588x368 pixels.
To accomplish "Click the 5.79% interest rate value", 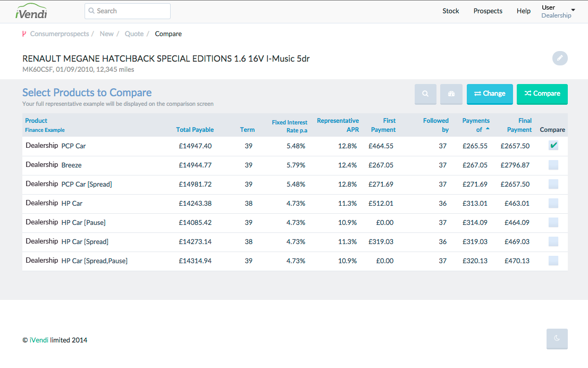I will 296,165.
